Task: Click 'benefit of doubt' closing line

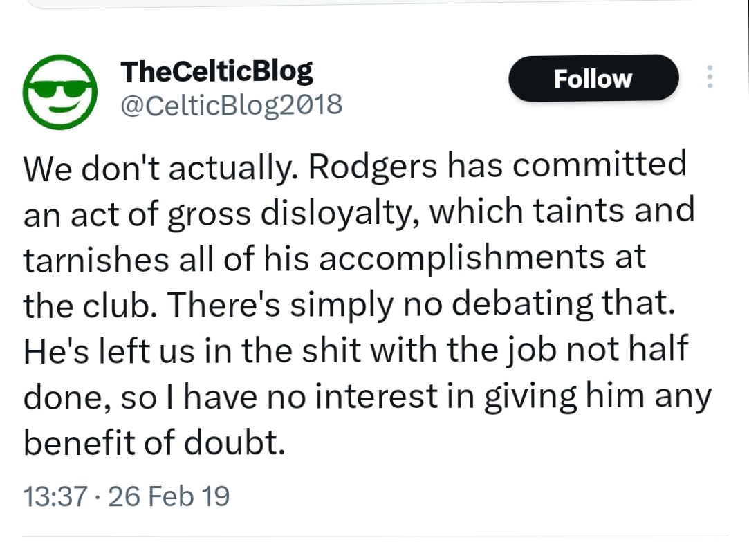Action: click(154, 441)
